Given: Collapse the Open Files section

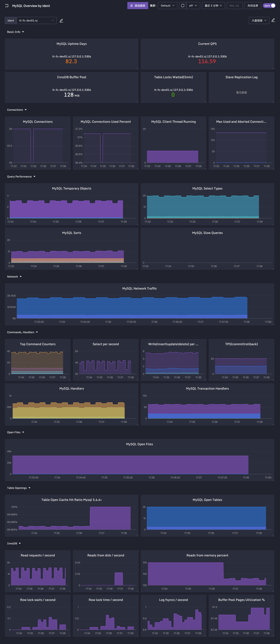Looking at the screenshot, I should [15, 432].
